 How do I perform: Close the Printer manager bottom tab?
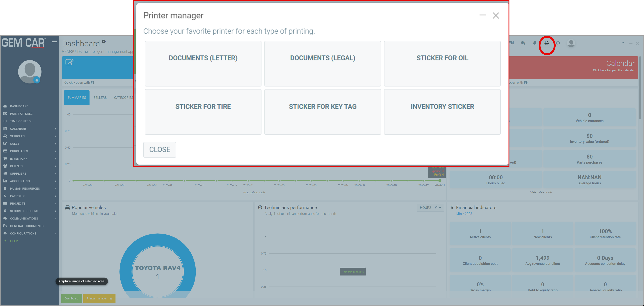[111, 299]
